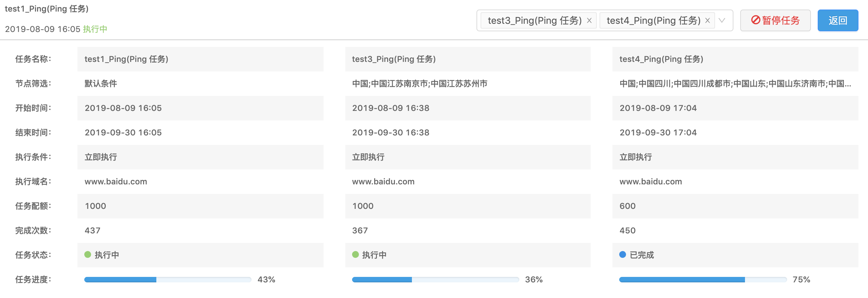The image size is (868, 298).
Task: Click the blue 返回 button
Action: pyautogui.click(x=838, y=20)
